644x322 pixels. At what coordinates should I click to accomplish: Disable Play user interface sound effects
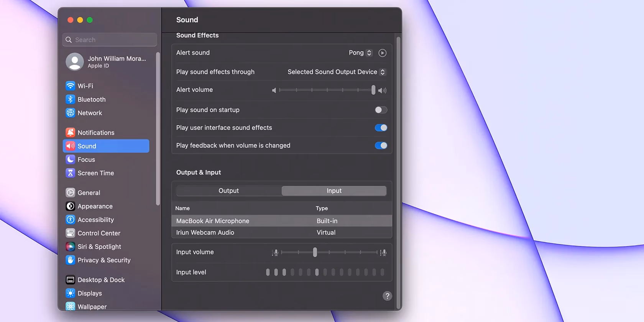pyautogui.click(x=381, y=128)
